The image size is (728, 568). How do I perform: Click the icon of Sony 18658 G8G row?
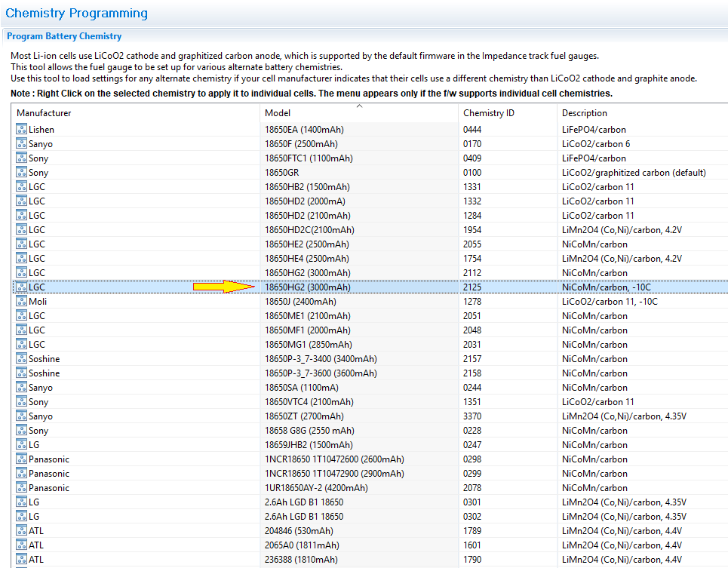click(x=21, y=430)
